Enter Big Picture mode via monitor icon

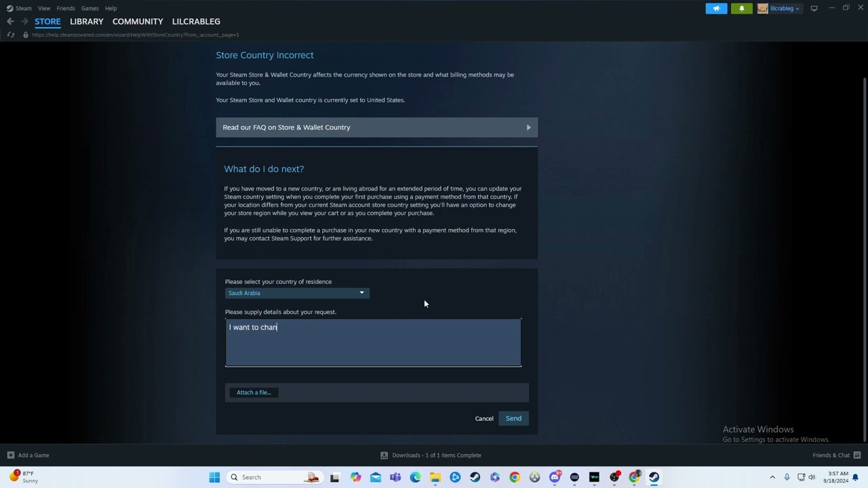point(814,8)
